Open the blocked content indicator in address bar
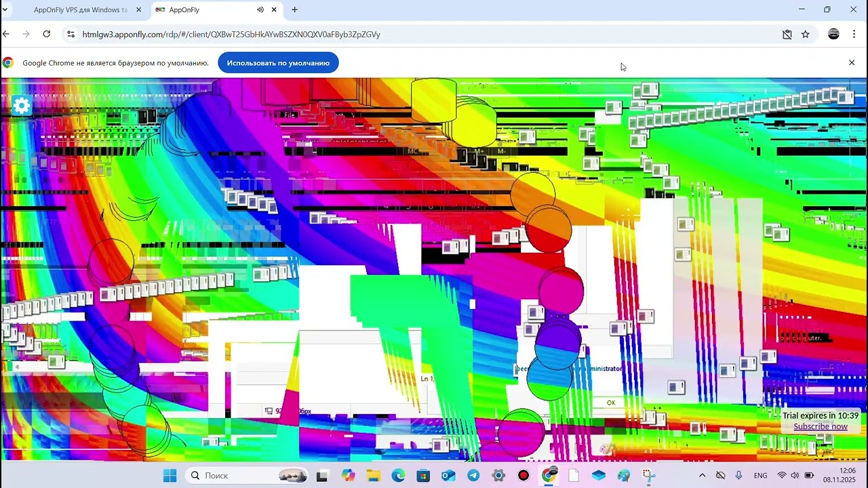868x488 pixels. 787,34
